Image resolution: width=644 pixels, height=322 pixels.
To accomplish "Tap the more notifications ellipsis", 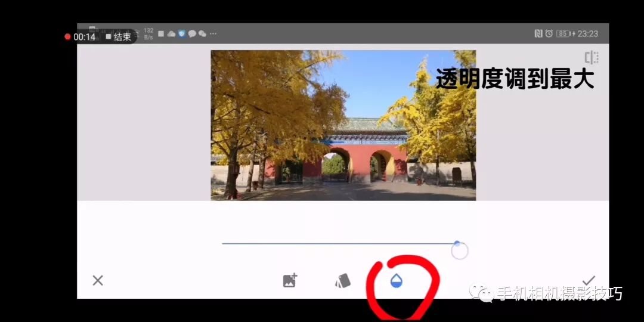I will [x=213, y=33].
